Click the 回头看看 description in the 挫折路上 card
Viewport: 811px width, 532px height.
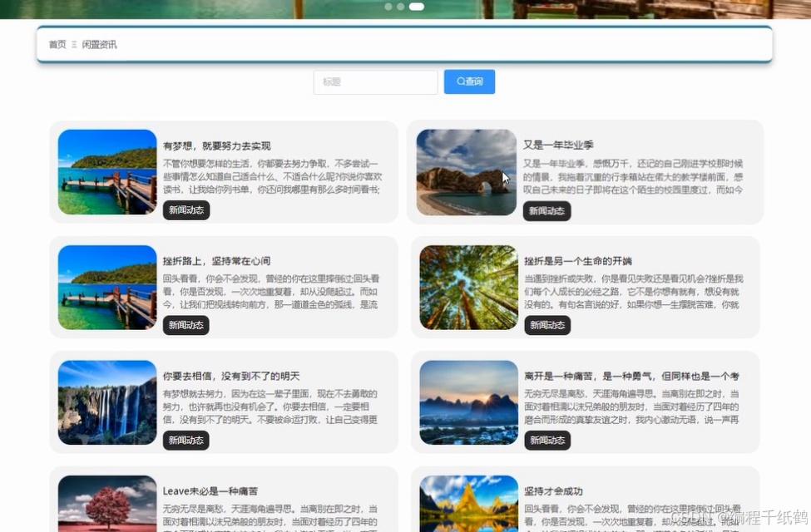coord(271,292)
